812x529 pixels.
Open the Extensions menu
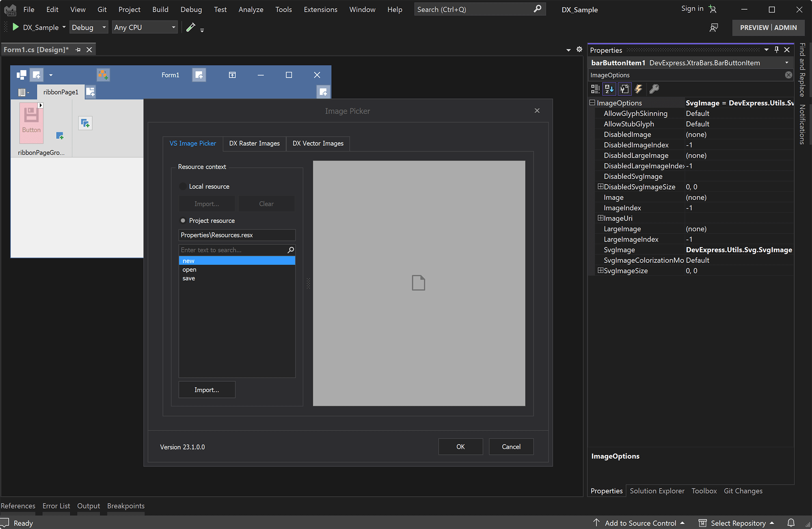320,9
